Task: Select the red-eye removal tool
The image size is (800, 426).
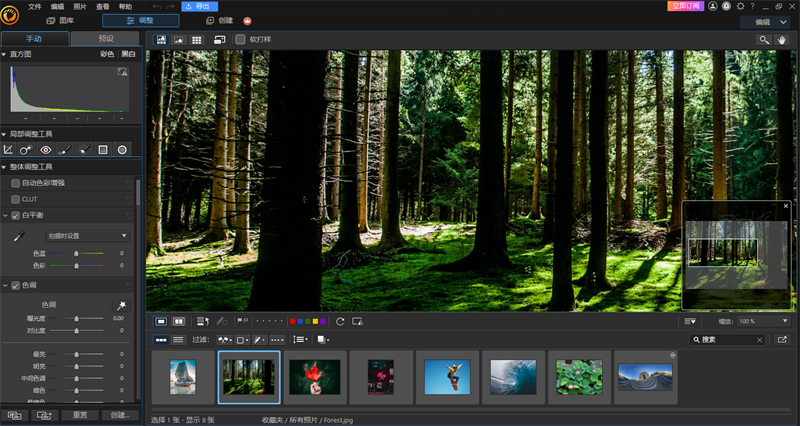Action: coord(46,149)
